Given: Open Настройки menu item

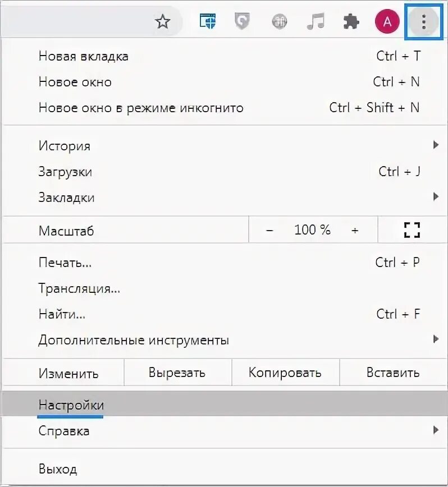Looking at the screenshot, I should coord(71,405).
